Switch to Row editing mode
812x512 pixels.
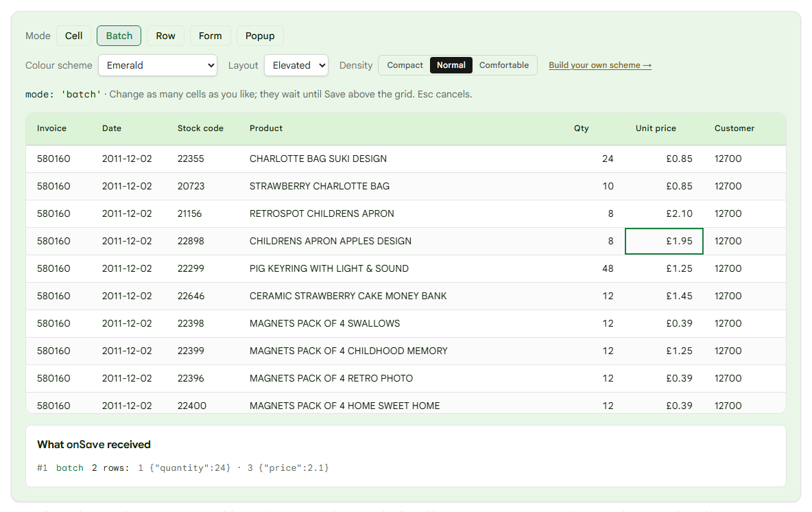tap(166, 36)
